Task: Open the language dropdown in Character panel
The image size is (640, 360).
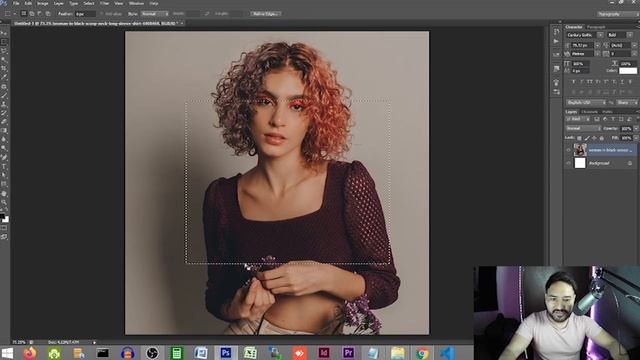Action: (586, 102)
